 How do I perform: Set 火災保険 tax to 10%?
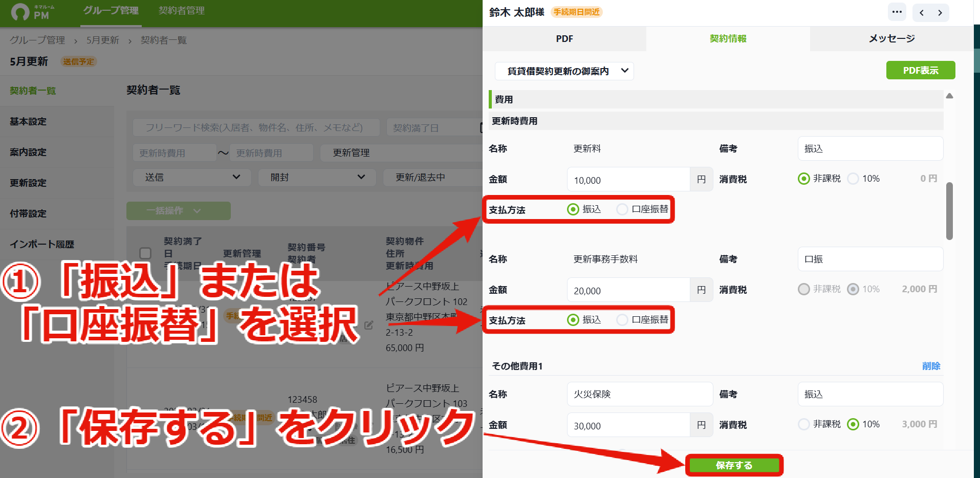[x=853, y=424]
